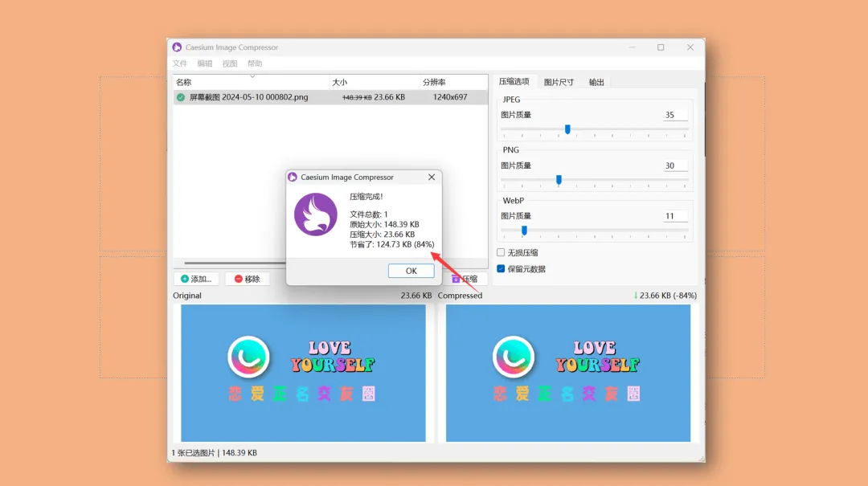Sort by the 分辨率 column header
The height and width of the screenshot is (486, 868).
coord(453,82)
